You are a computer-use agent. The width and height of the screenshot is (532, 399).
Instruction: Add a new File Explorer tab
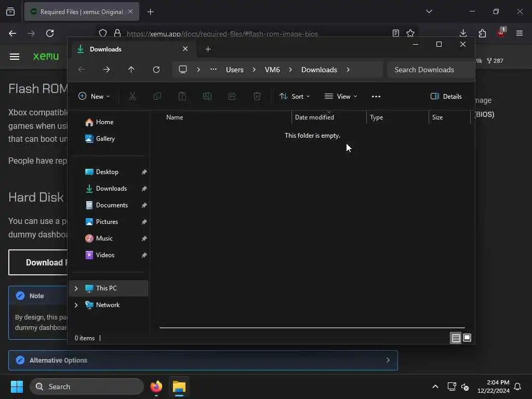[x=208, y=49]
